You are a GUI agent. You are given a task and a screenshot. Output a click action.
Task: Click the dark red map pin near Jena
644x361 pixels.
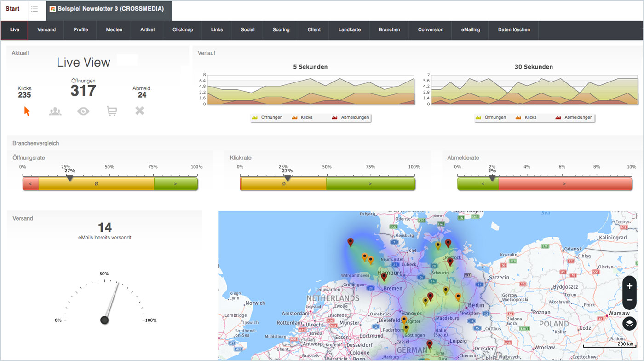click(429, 345)
